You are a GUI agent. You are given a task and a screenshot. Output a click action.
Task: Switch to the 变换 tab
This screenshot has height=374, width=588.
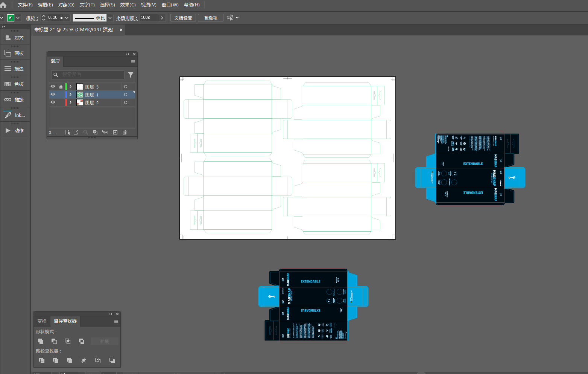(x=42, y=321)
